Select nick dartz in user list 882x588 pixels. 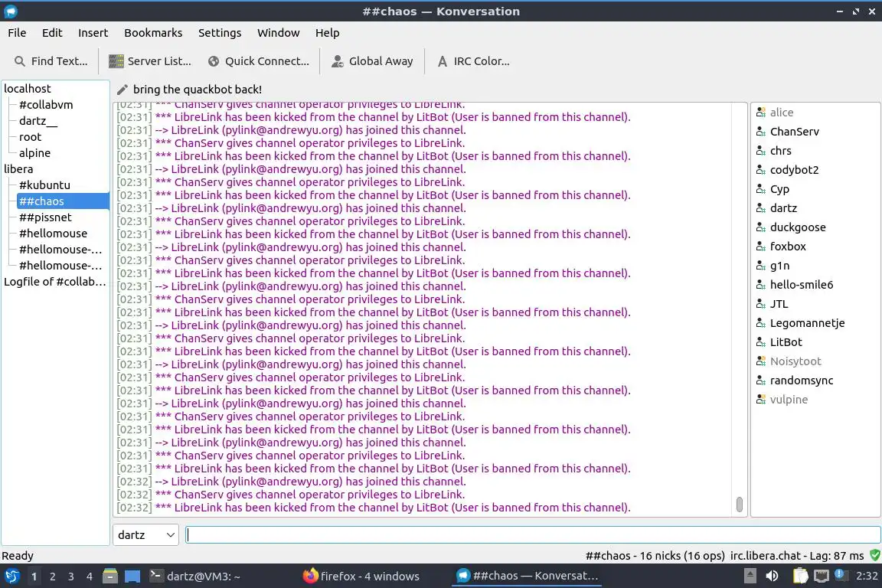click(783, 208)
